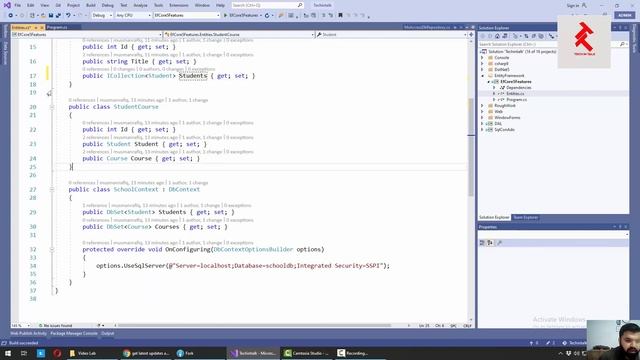Screen dimensions: 640x360
Task: Open the Git menu
Action: pos(58,5)
